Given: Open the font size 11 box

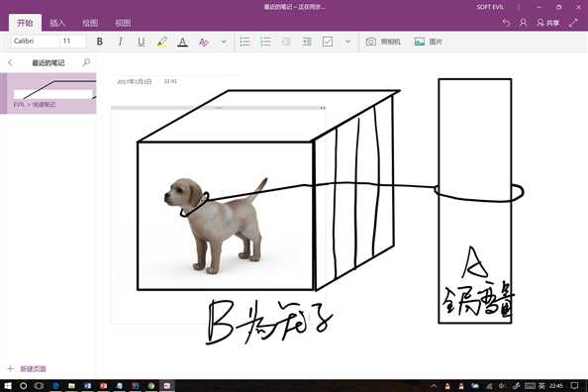Looking at the screenshot, I should [72, 42].
